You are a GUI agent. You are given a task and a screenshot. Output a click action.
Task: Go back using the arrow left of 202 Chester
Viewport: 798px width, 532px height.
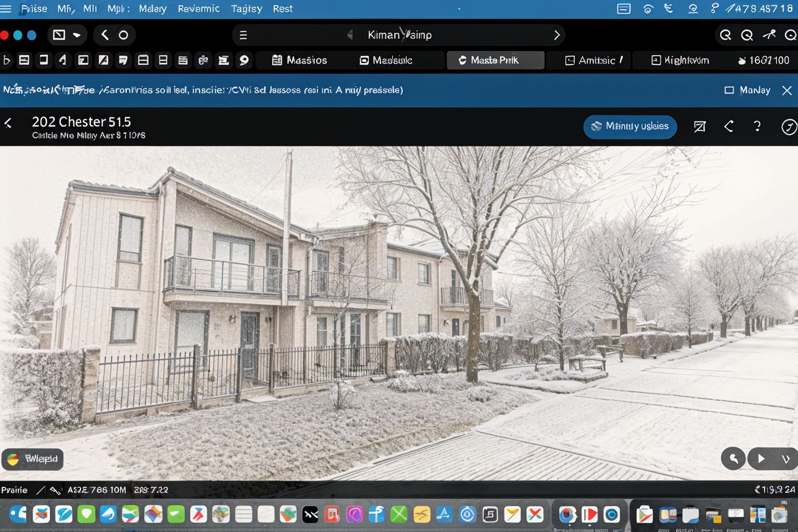(8, 123)
